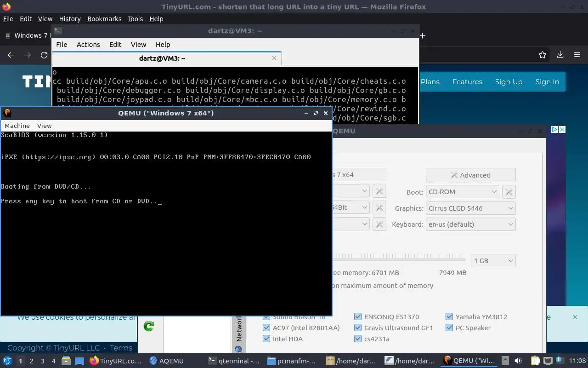This screenshot has height=368, width=588.
Task: Open the partially hidden dropdown ending in 64Bit
Action: point(351,207)
